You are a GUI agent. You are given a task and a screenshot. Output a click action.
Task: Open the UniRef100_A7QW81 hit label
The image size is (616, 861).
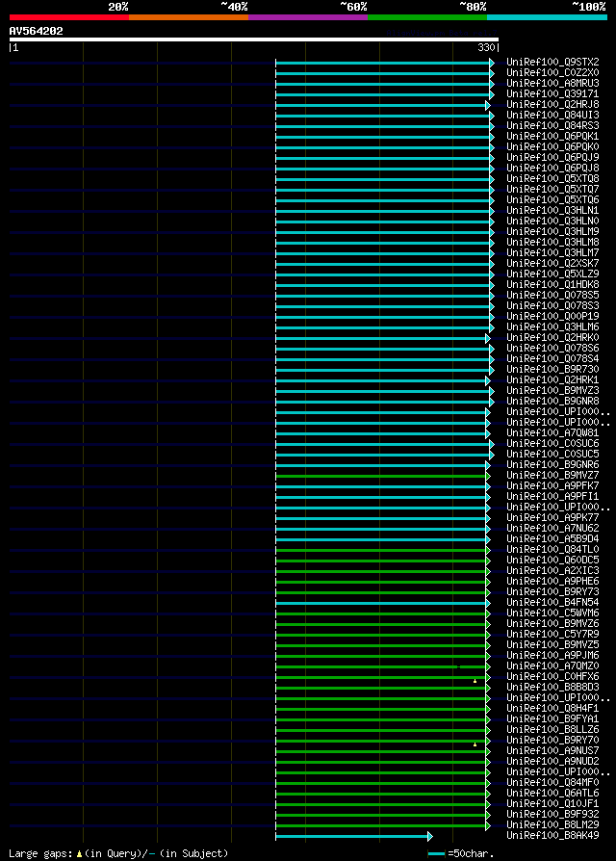tap(552, 432)
